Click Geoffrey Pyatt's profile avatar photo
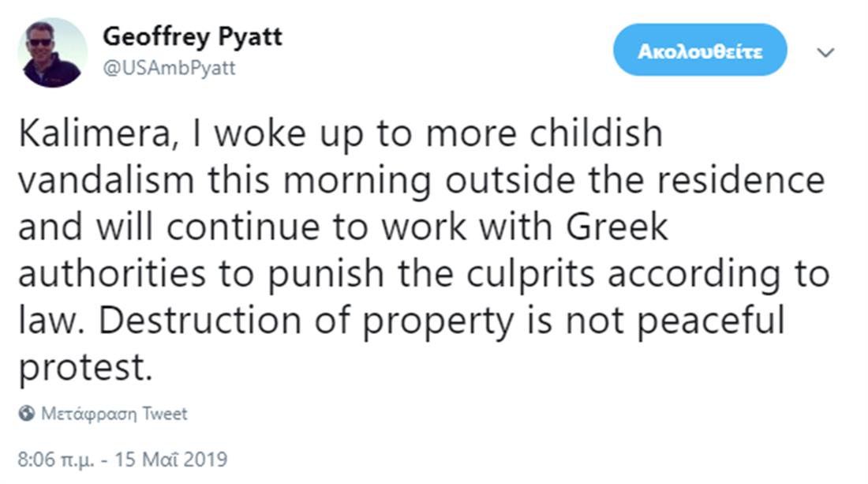Screen dimensions: 868x484 tap(52, 52)
